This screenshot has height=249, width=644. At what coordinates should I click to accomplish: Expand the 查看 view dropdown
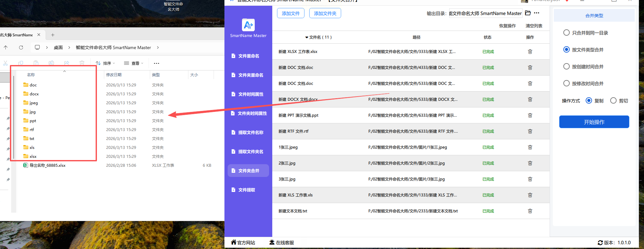point(134,63)
